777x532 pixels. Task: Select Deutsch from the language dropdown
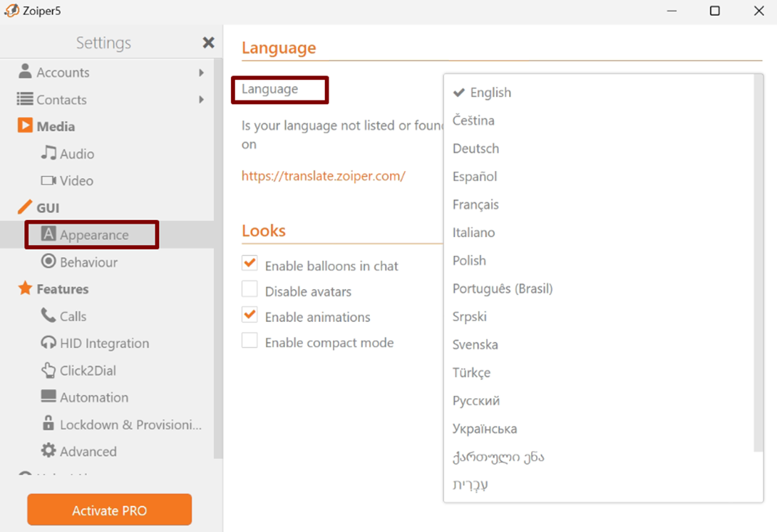(x=475, y=149)
